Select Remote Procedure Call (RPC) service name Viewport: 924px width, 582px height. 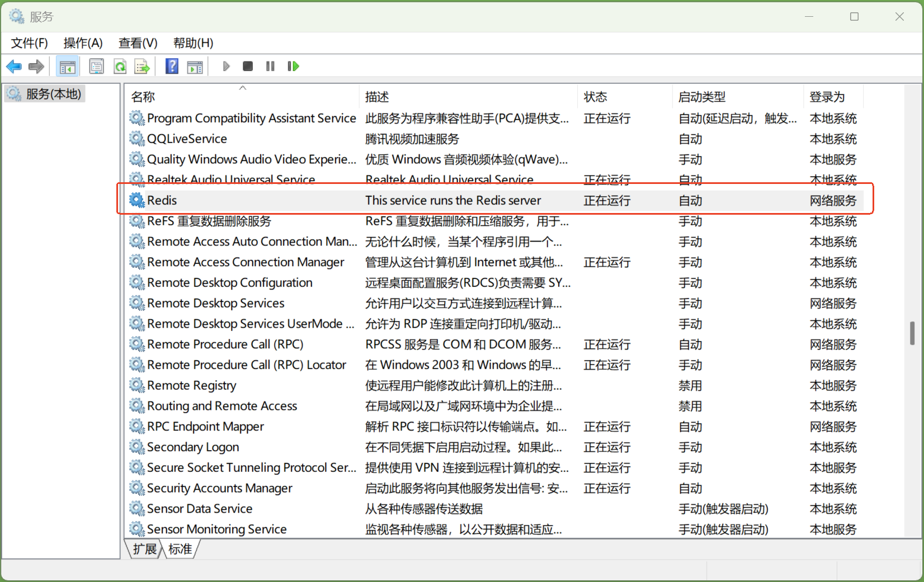click(225, 344)
